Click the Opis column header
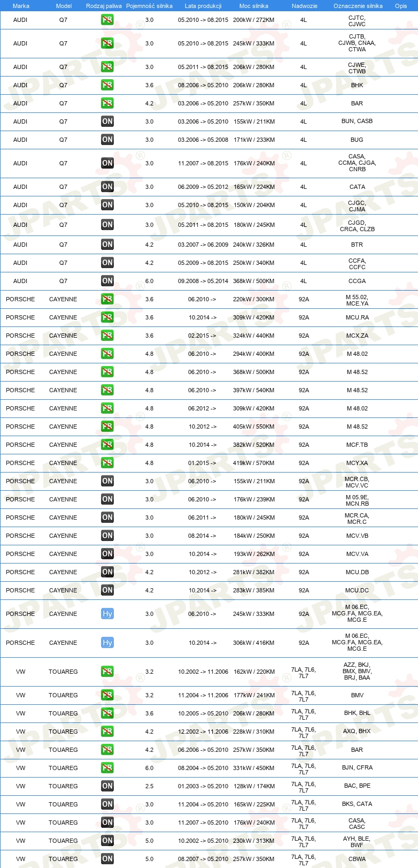The image size is (418, 868). point(401,6)
